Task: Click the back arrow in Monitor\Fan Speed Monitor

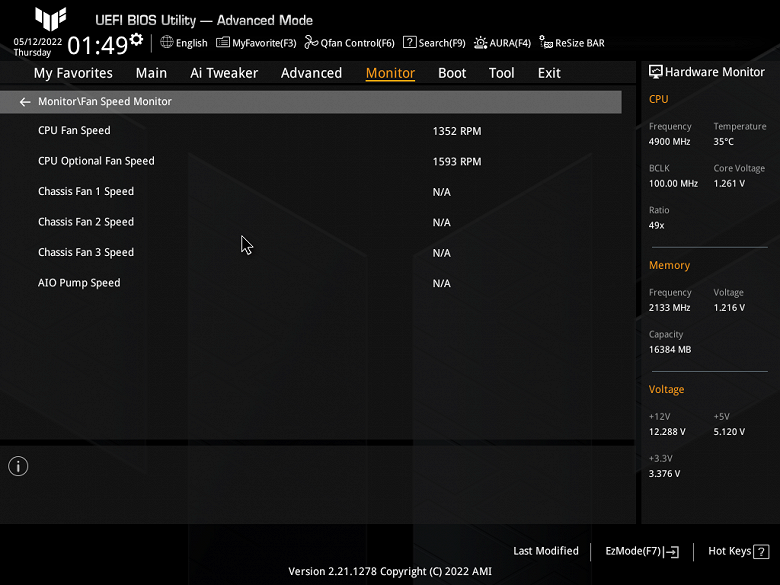Action: click(x=24, y=102)
